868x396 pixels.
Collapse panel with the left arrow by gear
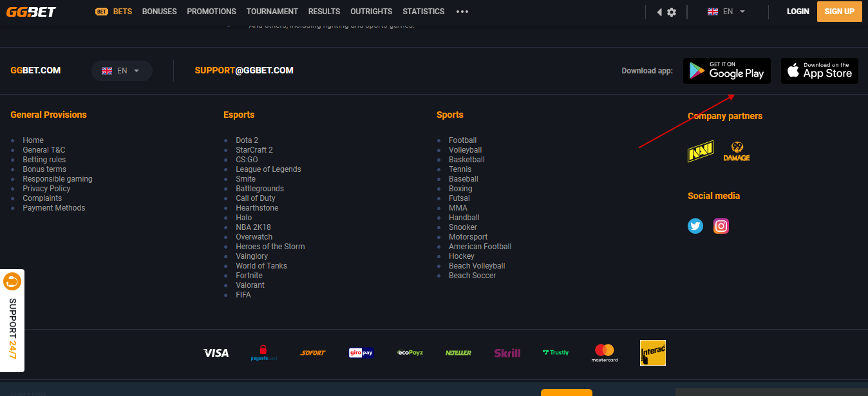pos(659,12)
